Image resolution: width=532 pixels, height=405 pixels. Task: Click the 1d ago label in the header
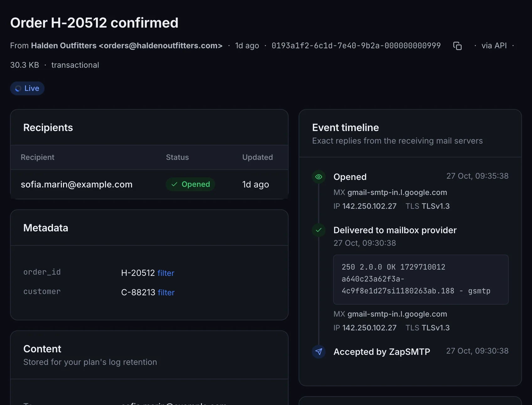pos(247,46)
